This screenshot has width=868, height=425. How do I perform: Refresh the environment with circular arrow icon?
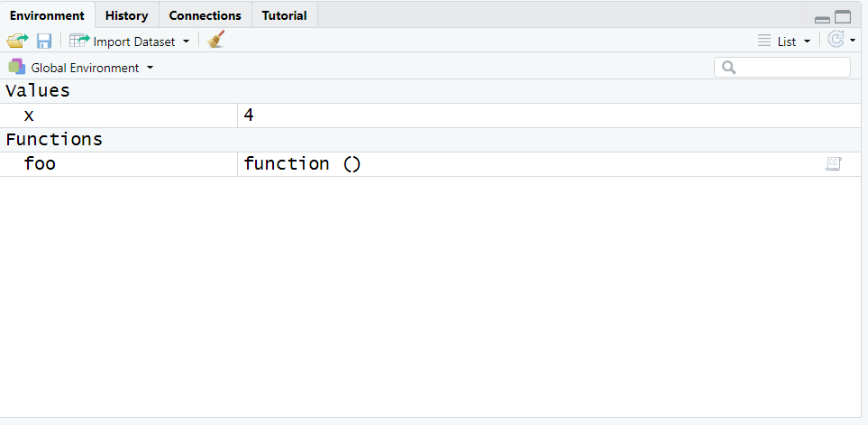coord(836,41)
